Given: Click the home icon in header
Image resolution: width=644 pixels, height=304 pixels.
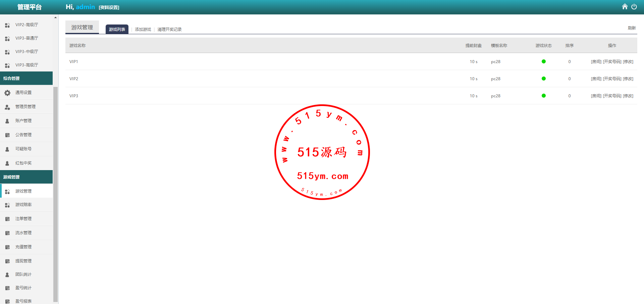Looking at the screenshot, I should [625, 7].
